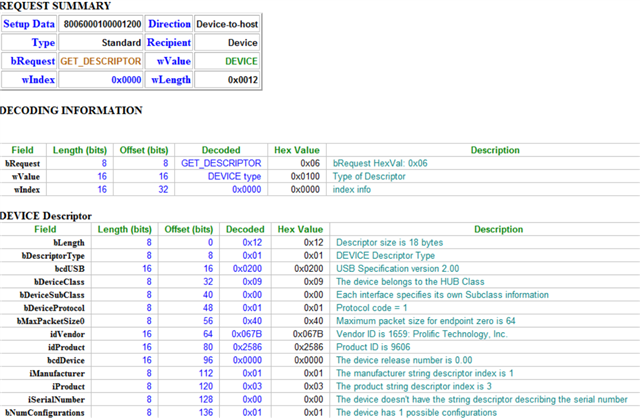Select the Direction label in request summary
640x418 pixels.
pyautogui.click(x=169, y=24)
